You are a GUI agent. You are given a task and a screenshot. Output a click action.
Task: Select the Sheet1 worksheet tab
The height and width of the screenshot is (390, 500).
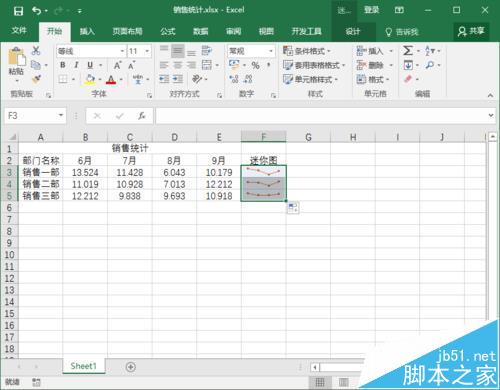[x=83, y=366]
